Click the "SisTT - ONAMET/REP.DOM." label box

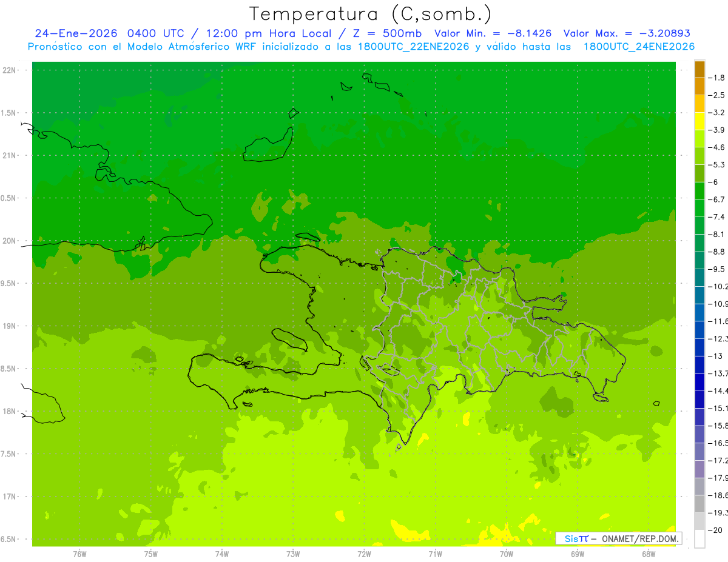coord(618,538)
